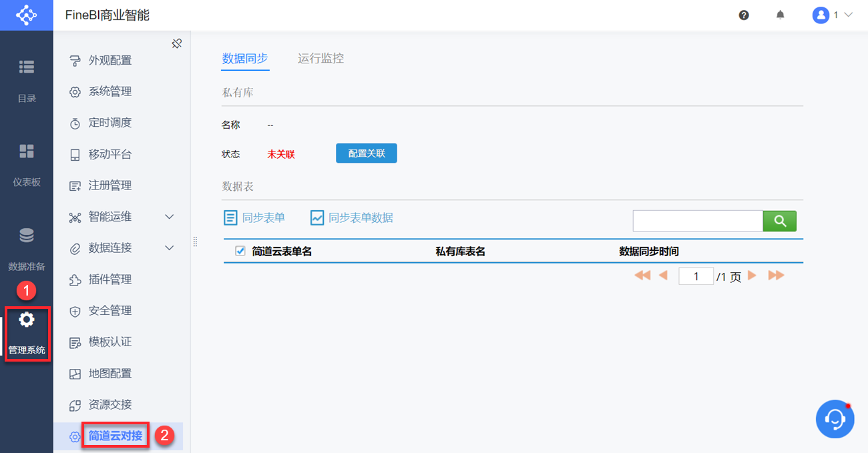Viewport: 868px width, 453px height.
Task: Open 外观配置 appearance settings
Action: [x=110, y=60]
